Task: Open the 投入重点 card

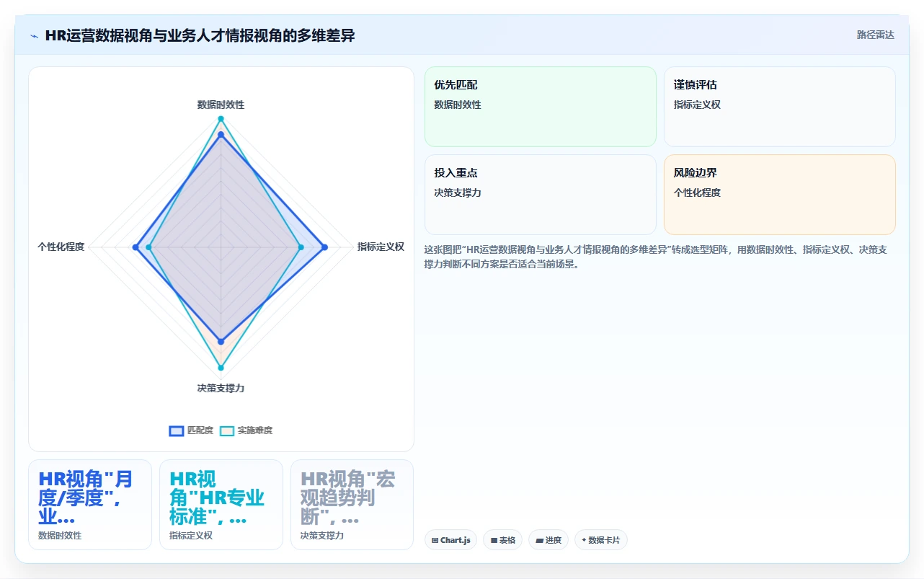Action: coord(541,195)
